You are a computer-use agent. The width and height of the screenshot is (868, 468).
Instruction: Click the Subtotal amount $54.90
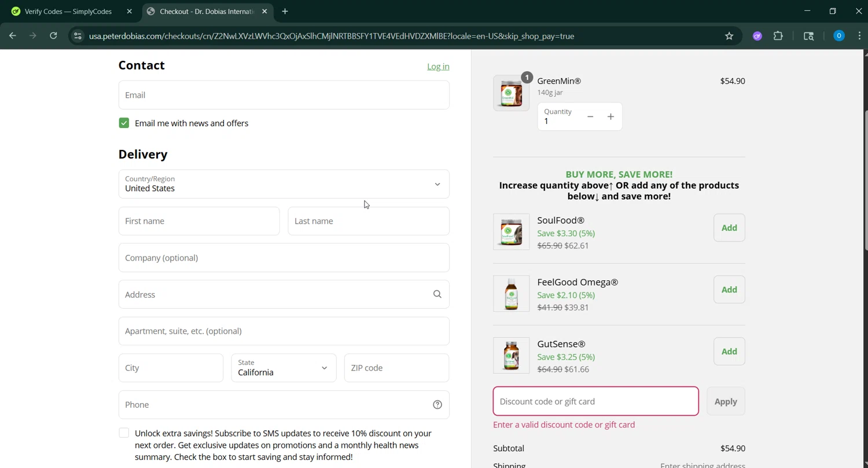[x=733, y=448]
